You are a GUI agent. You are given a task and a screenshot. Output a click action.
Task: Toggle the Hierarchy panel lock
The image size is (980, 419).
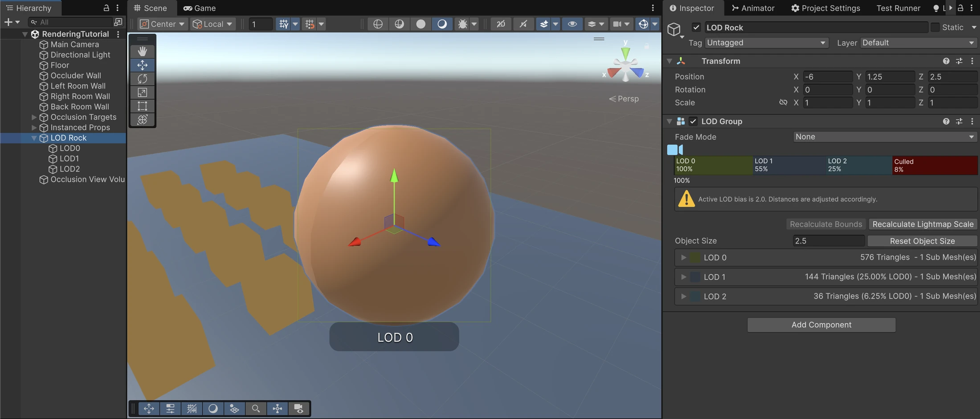pyautogui.click(x=106, y=8)
